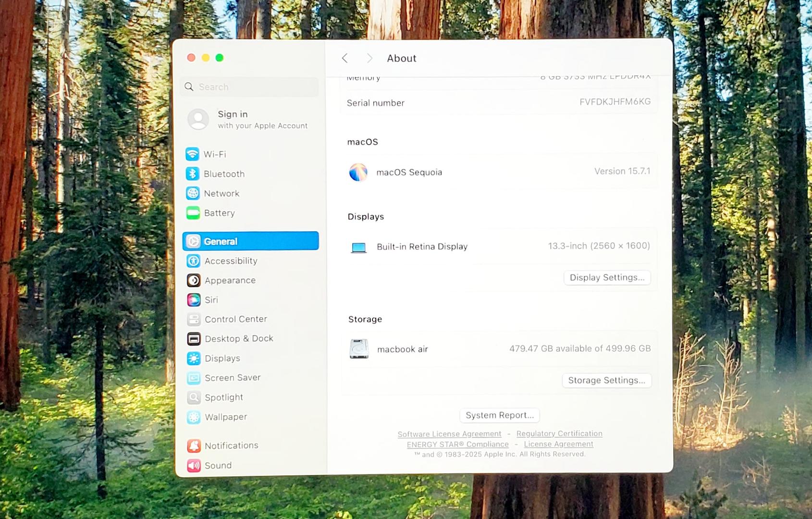The width and height of the screenshot is (812, 519).
Task: Click the Notifications bell icon
Action: coord(194,446)
